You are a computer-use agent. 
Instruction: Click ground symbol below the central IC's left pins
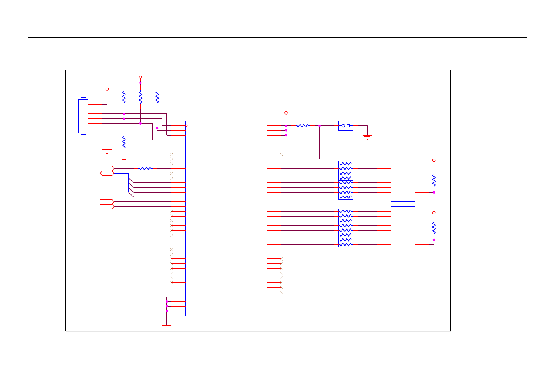166,327
